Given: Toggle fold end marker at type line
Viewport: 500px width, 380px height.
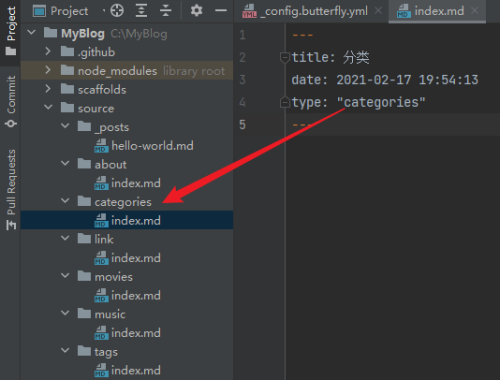Looking at the screenshot, I should coord(285,102).
